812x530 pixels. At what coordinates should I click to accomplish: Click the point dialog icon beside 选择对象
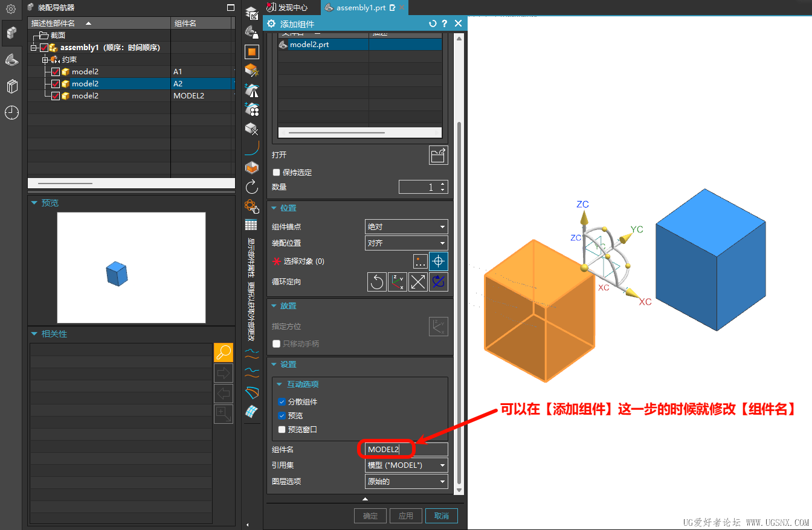420,261
